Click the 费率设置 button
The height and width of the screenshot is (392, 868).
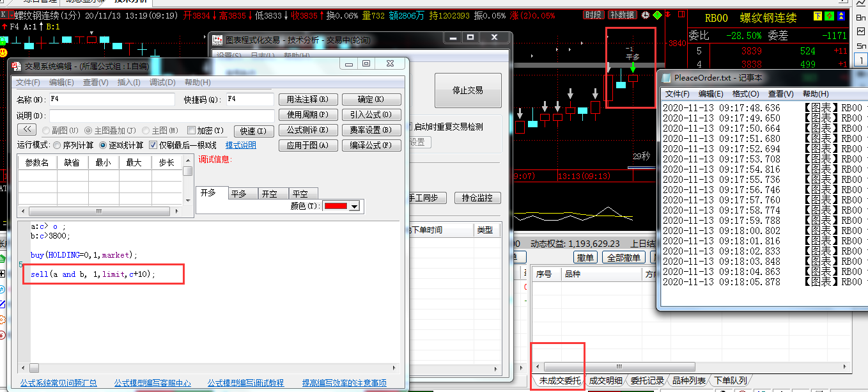[371, 130]
